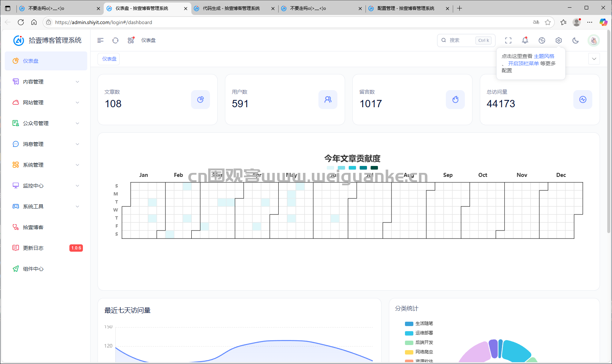This screenshot has height=364, width=612.
Task: Open the 仪表盘 dashboard sidebar icon
Action: point(15,61)
